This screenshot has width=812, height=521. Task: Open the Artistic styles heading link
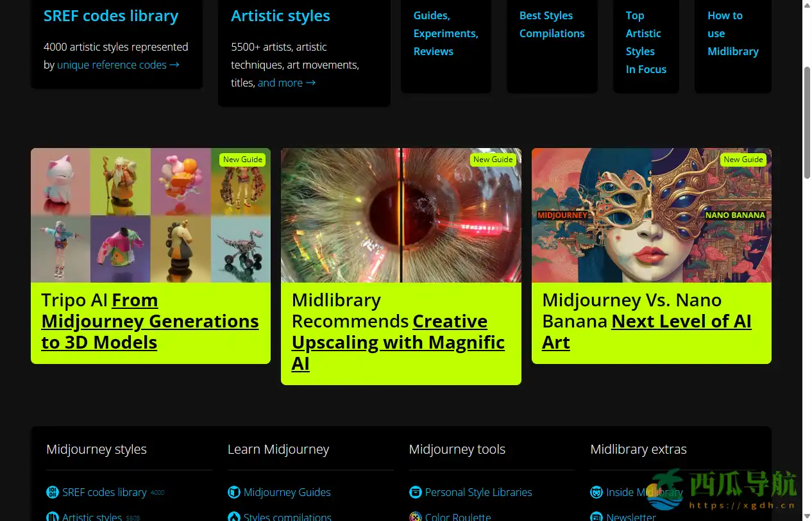pyautogui.click(x=280, y=16)
